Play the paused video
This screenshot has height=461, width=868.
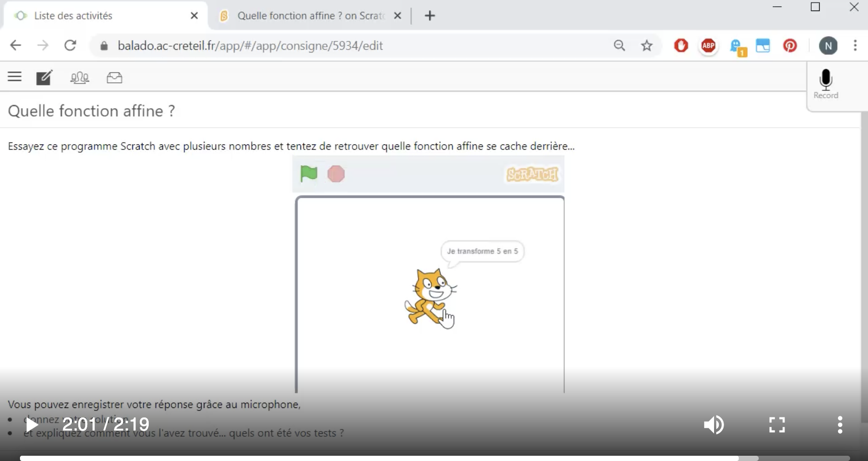(32, 424)
